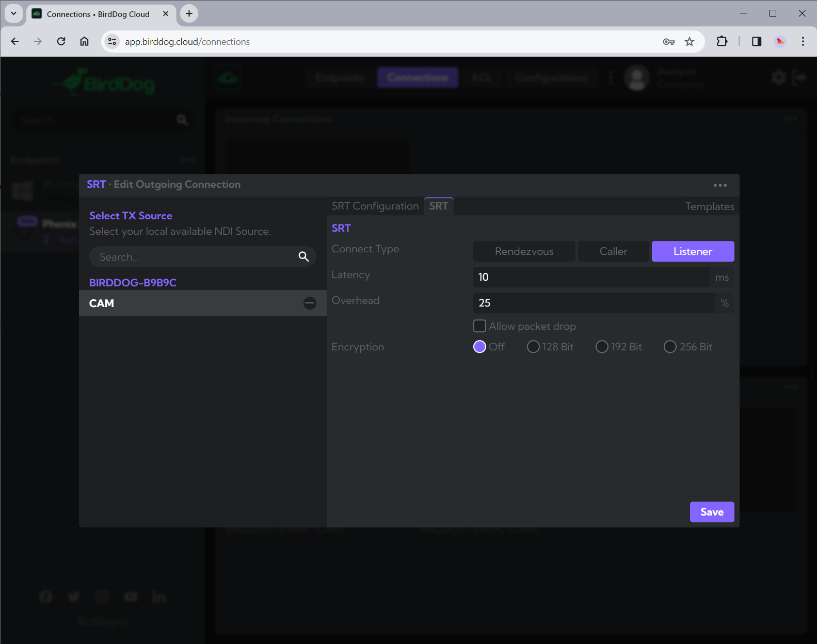
Task: Click the BIRDDOG-B9B9C device name
Action: [133, 283]
